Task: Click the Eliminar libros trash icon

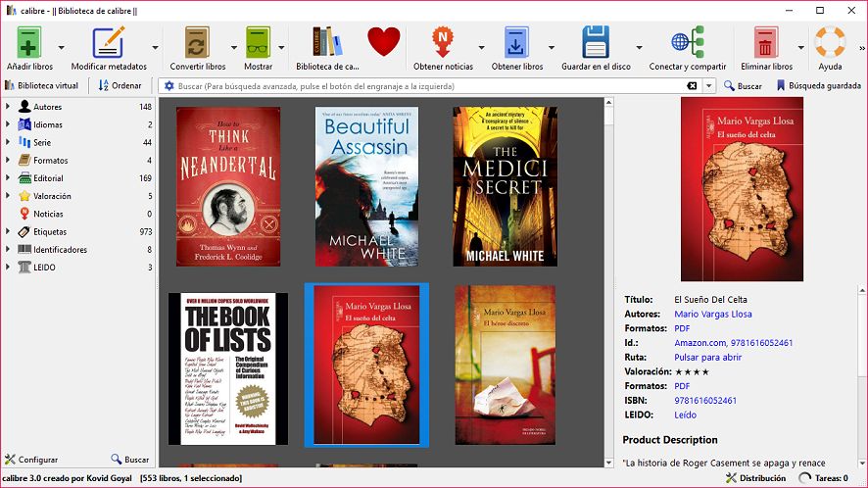Action: (x=766, y=43)
